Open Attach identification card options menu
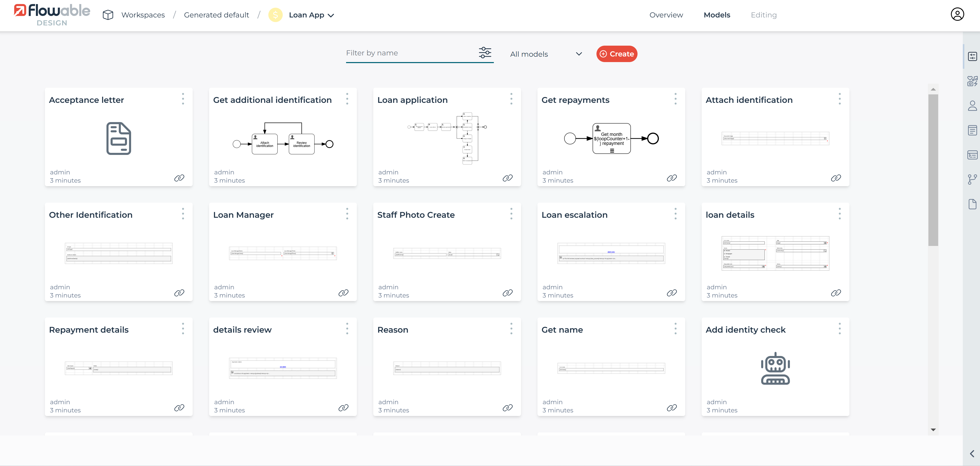 point(840,99)
